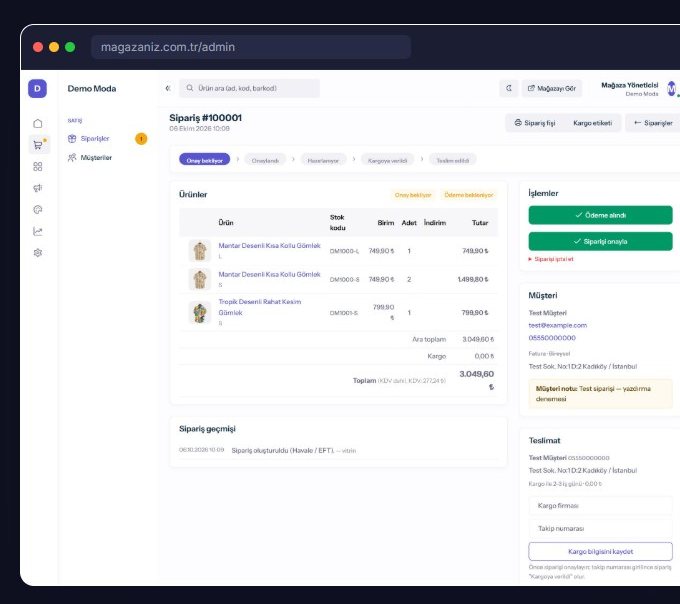Select the Hazırlanıyor status step

[323, 160]
